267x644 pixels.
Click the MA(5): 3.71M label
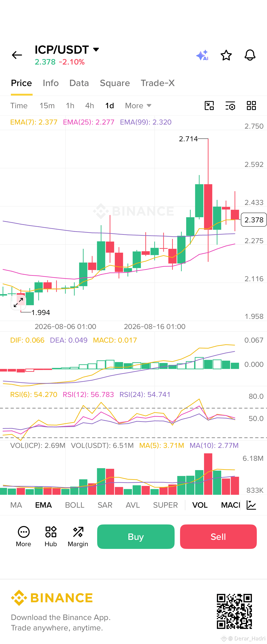click(161, 445)
